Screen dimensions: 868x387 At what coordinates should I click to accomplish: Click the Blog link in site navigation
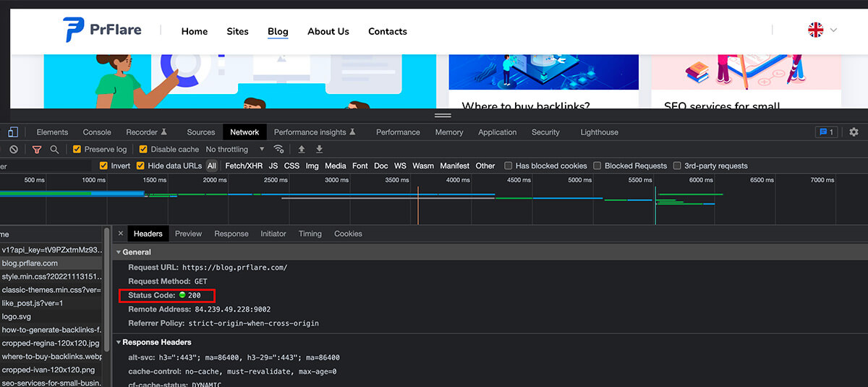[278, 32]
